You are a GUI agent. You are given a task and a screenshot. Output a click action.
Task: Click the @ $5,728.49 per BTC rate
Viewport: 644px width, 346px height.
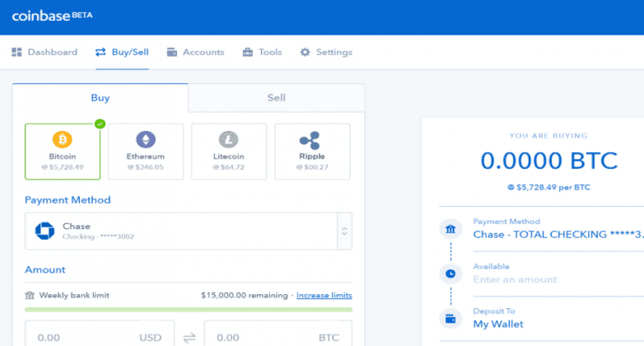click(549, 187)
